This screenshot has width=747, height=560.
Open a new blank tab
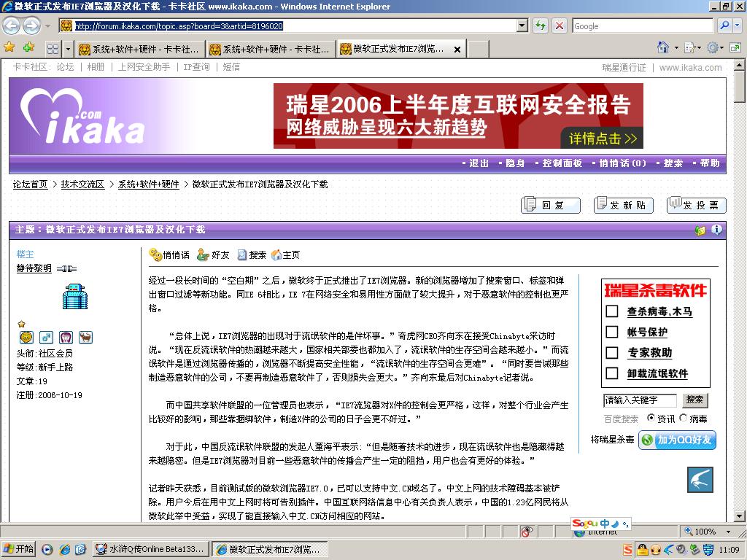pyautogui.click(x=479, y=49)
